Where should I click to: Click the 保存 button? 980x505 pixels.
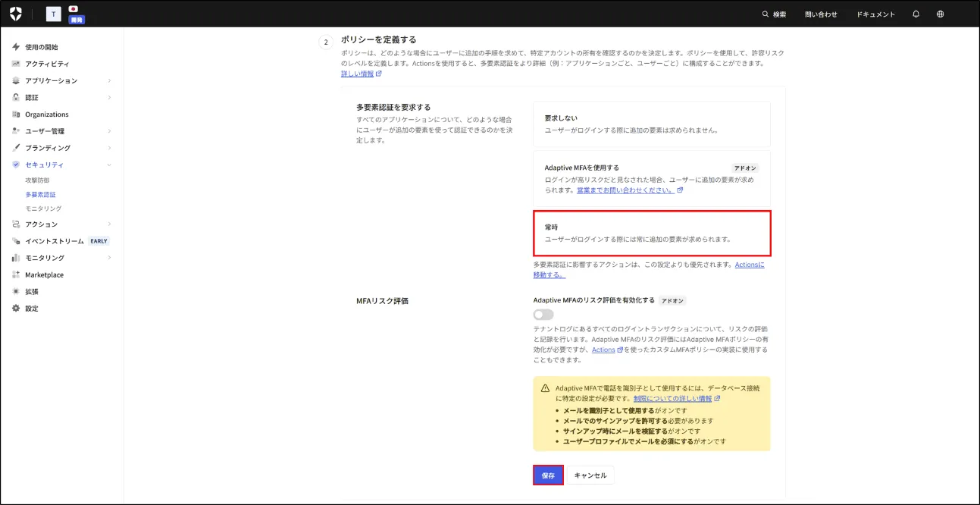[x=548, y=475]
